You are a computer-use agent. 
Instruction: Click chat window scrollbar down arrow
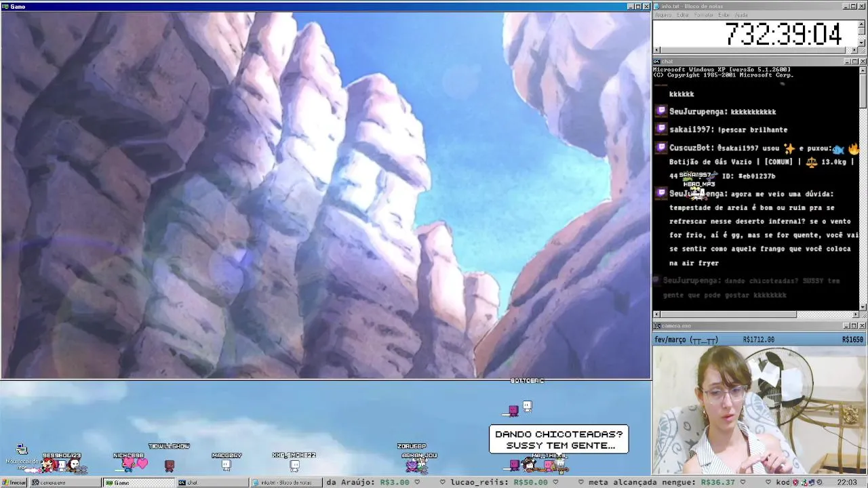tap(863, 307)
